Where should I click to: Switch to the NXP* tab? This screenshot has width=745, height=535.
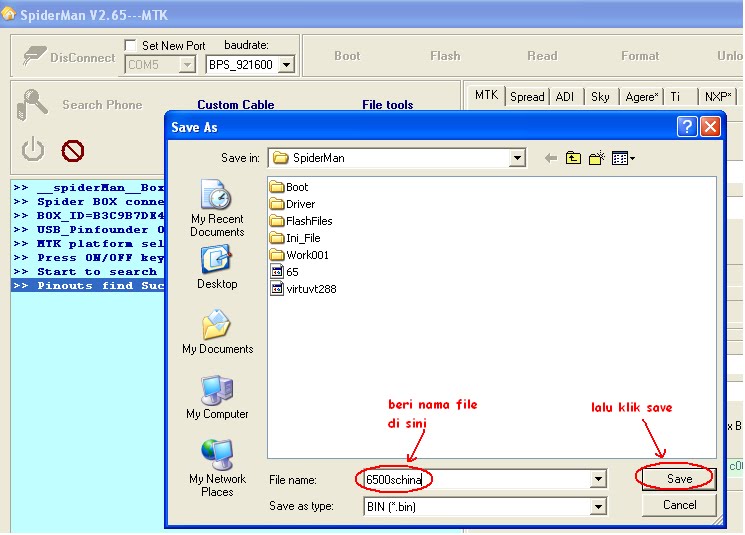[x=717, y=97]
